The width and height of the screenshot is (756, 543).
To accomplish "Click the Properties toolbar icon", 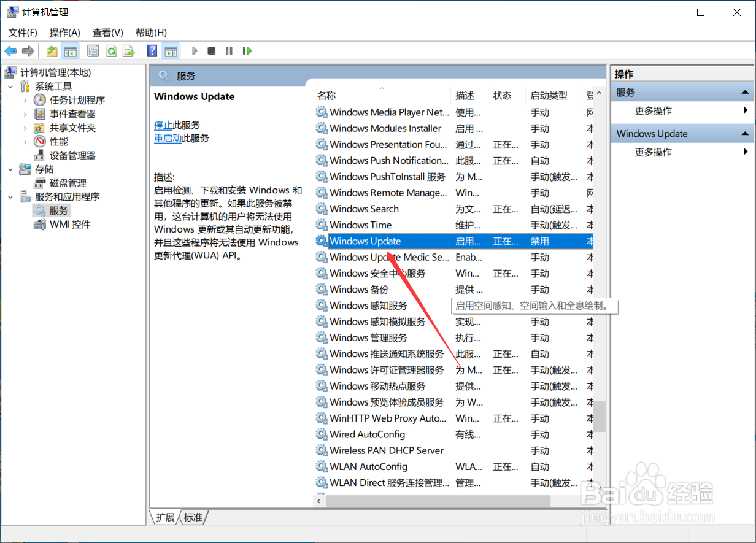I will [x=93, y=51].
